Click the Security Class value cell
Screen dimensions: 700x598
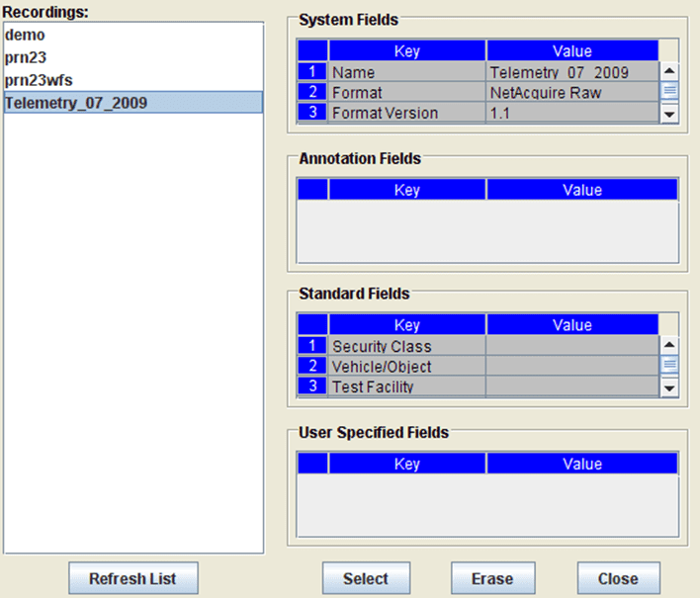click(571, 346)
